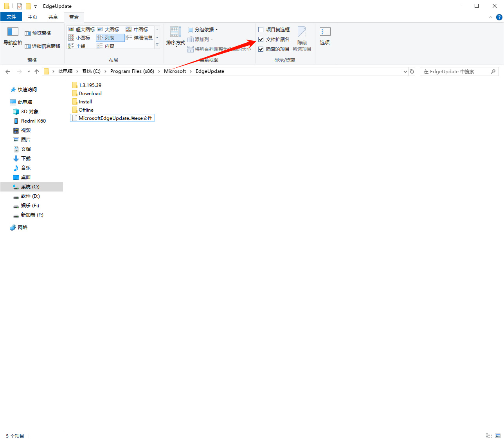
Task: Toggle the 预览窗格 preview pane
Action: (x=38, y=33)
